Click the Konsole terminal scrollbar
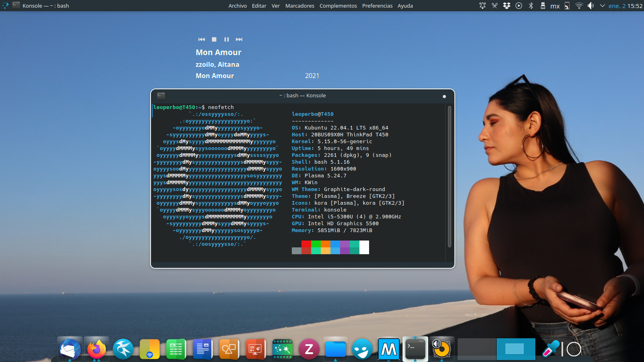Image resolution: width=644 pixels, height=362 pixels. (x=449, y=176)
